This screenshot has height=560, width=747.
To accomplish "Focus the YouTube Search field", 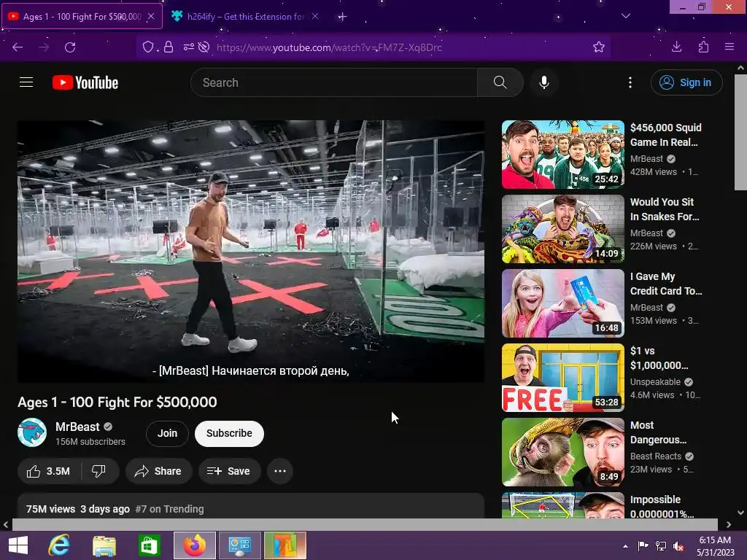I will pyautogui.click(x=334, y=82).
